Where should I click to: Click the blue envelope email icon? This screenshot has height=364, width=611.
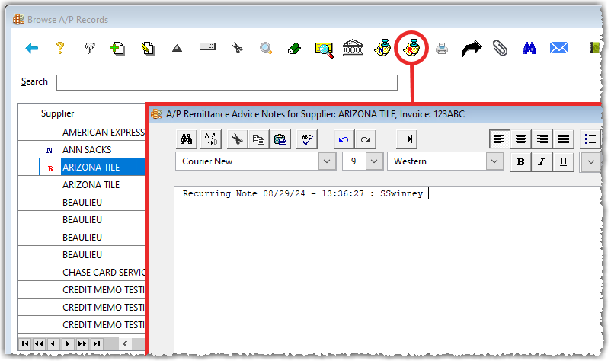558,48
